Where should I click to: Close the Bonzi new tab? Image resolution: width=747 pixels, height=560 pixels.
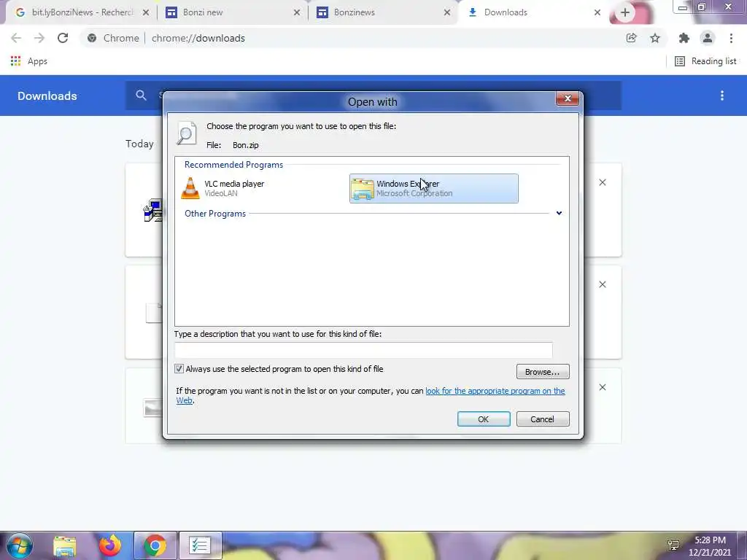pos(297,12)
